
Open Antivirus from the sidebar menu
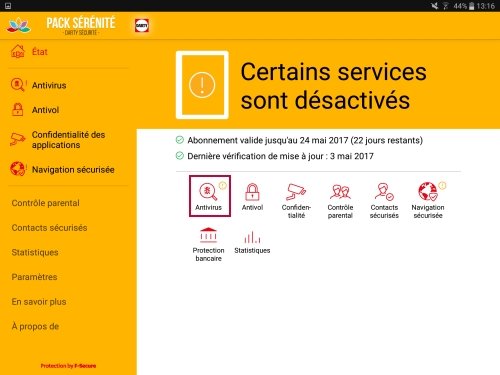tap(49, 85)
